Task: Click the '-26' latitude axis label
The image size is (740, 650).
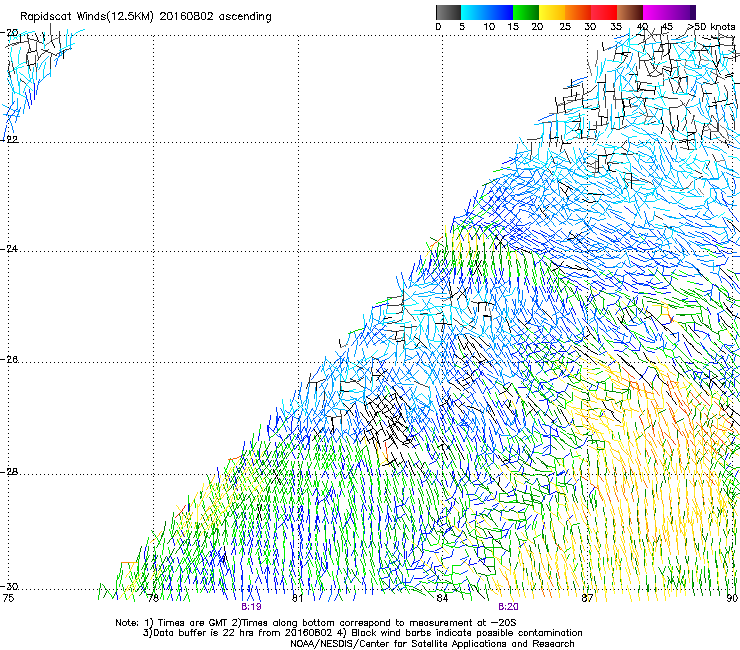Action: pyautogui.click(x=10, y=360)
